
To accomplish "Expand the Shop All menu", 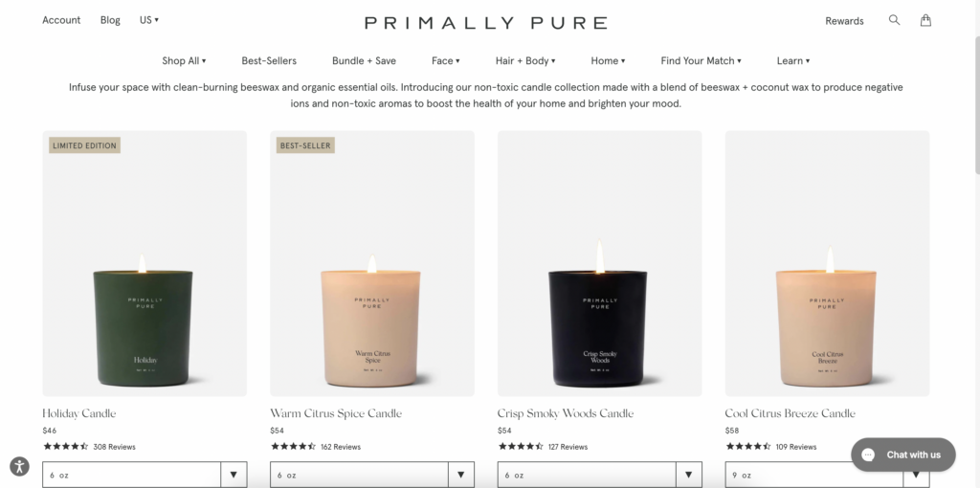I will (184, 60).
